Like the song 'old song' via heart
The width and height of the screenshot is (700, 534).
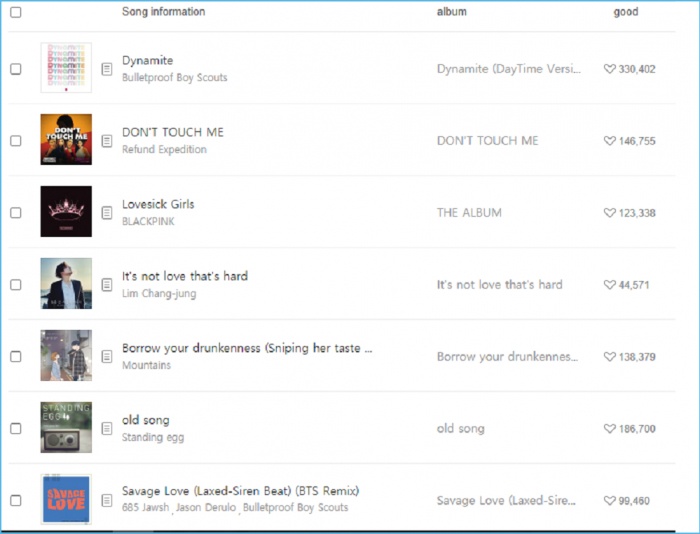pos(610,428)
